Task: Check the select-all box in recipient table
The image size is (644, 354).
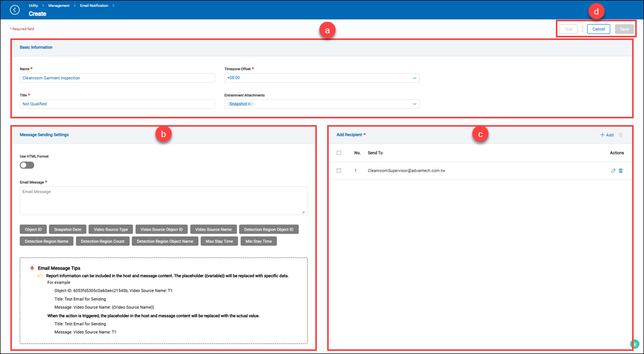Action: tap(339, 153)
